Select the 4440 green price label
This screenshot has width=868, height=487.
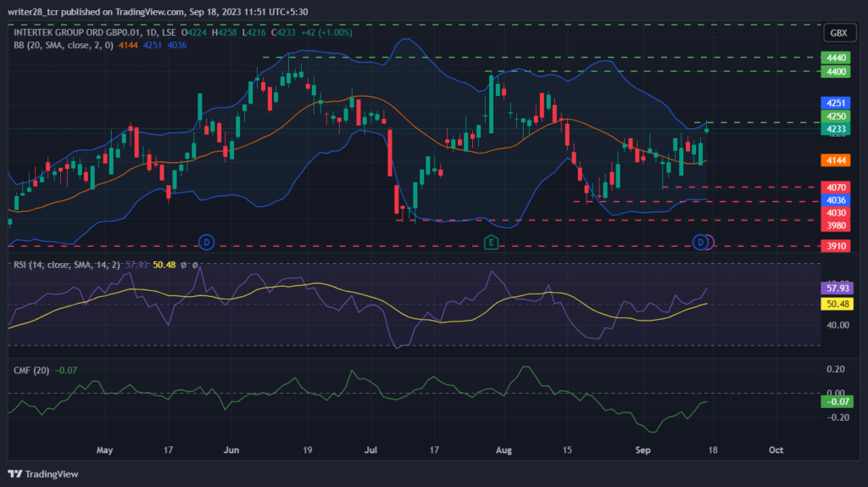click(835, 58)
